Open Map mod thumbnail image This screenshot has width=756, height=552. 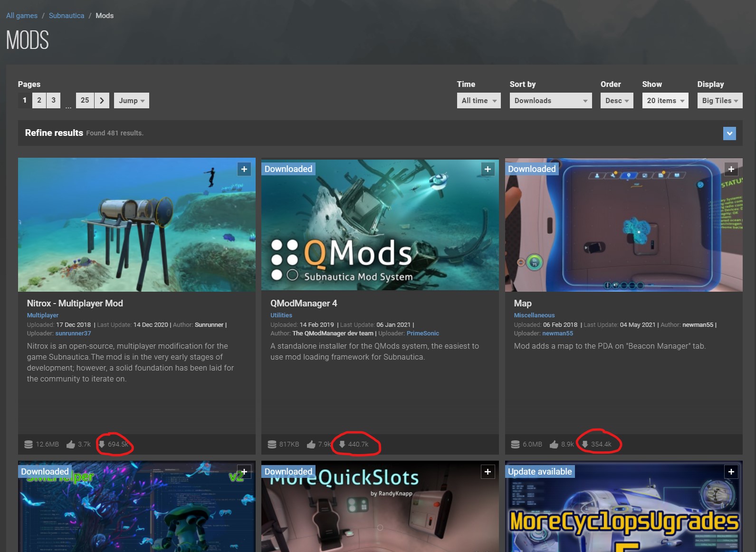click(624, 225)
